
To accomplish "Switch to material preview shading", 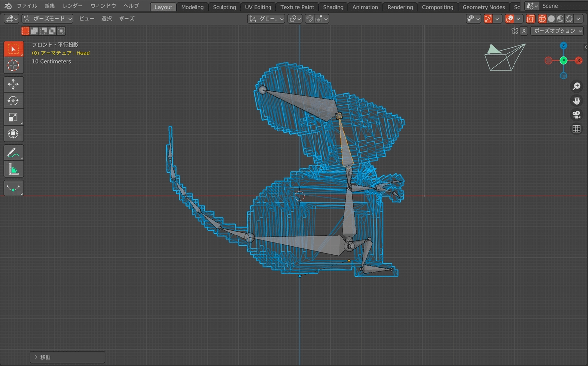I will click(560, 19).
